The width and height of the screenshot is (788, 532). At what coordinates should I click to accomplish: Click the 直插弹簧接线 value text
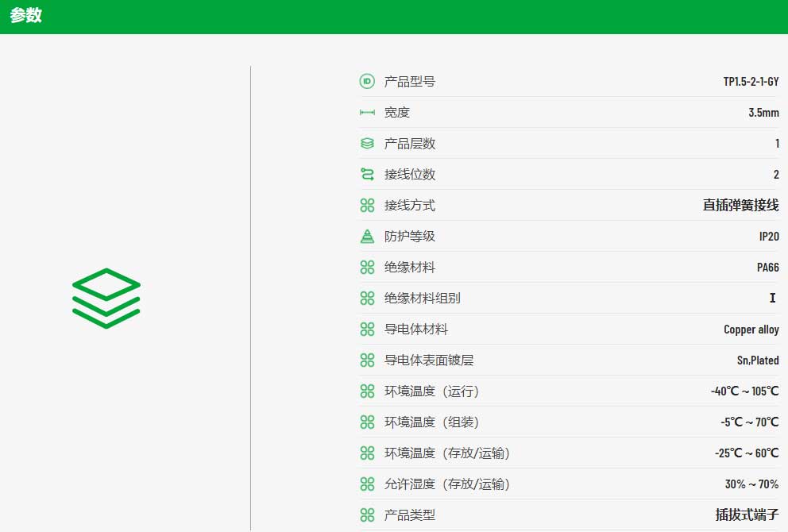click(x=741, y=205)
